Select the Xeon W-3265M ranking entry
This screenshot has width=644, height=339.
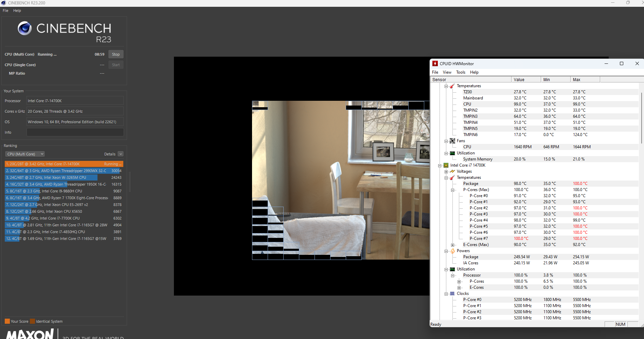(64, 177)
